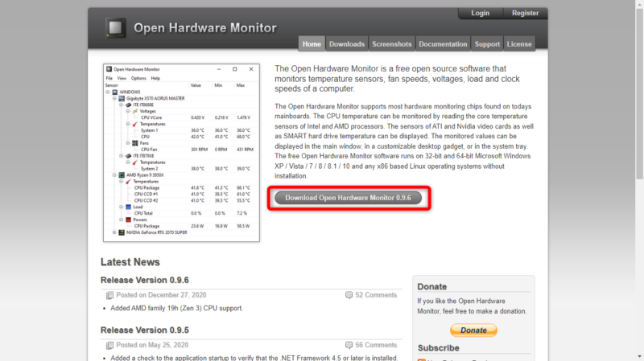
Task: Click the 'Latest News' heading
Action: (130, 262)
